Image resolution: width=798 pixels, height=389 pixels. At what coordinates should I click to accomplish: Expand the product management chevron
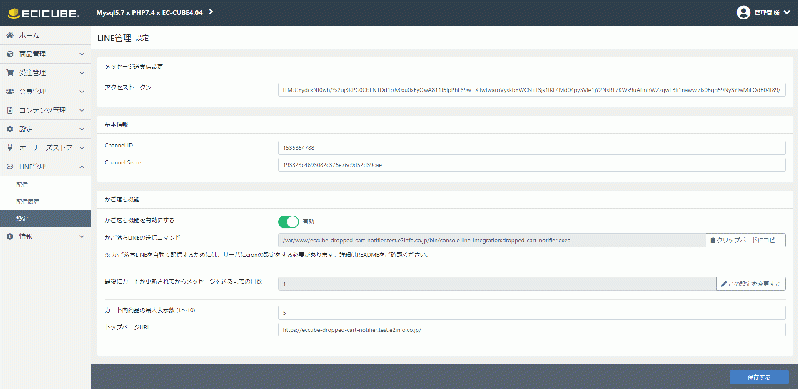pos(82,54)
